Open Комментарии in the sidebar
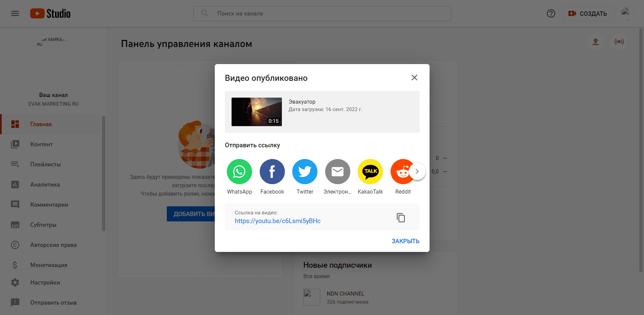644x315 pixels. (51, 205)
